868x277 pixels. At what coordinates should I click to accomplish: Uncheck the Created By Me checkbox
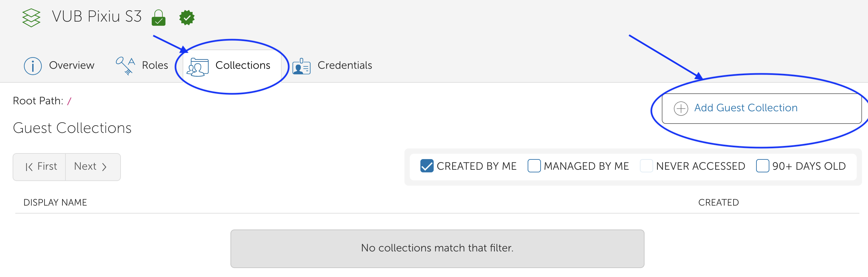(x=427, y=166)
